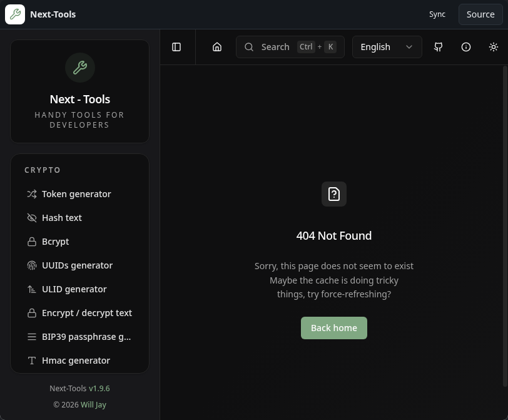Open Encrypt / decrypt text tool

click(79, 313)
